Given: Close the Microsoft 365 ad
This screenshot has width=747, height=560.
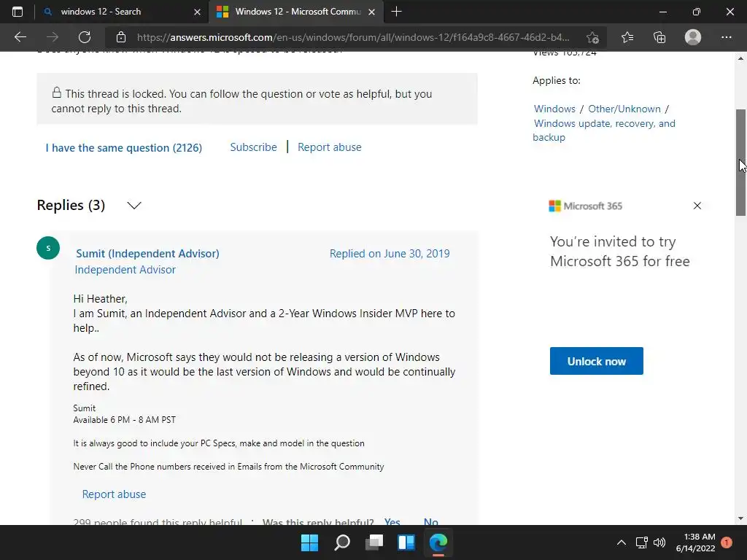Looking at the screenshot, I should 697,206.
